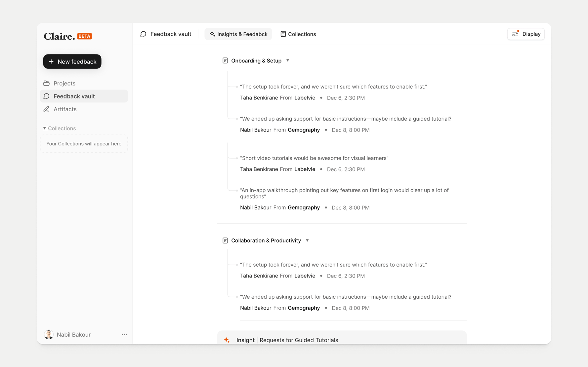Open quote "An in-app walkthrough pointing out key features"
Viewport: 588px width, 367px height.
tap(344, 193)
